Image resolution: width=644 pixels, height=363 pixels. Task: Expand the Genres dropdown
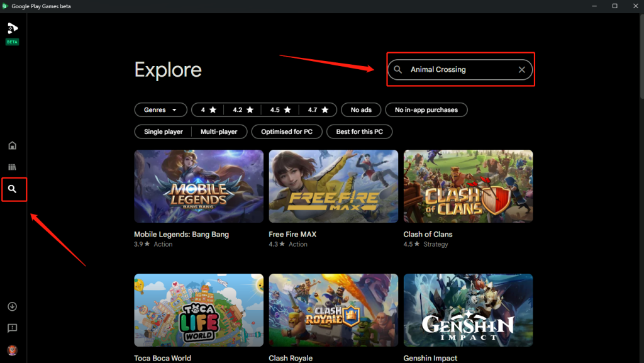(x=160, y=109)
